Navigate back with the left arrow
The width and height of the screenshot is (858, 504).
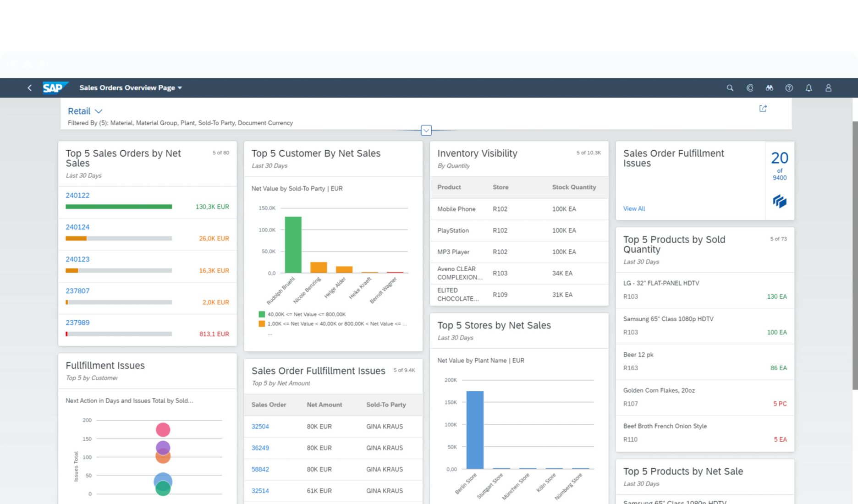[x=29, y=88]
